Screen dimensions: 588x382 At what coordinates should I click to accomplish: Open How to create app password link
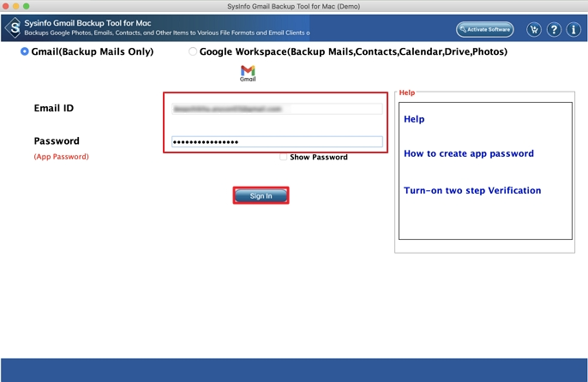(469, 153)
